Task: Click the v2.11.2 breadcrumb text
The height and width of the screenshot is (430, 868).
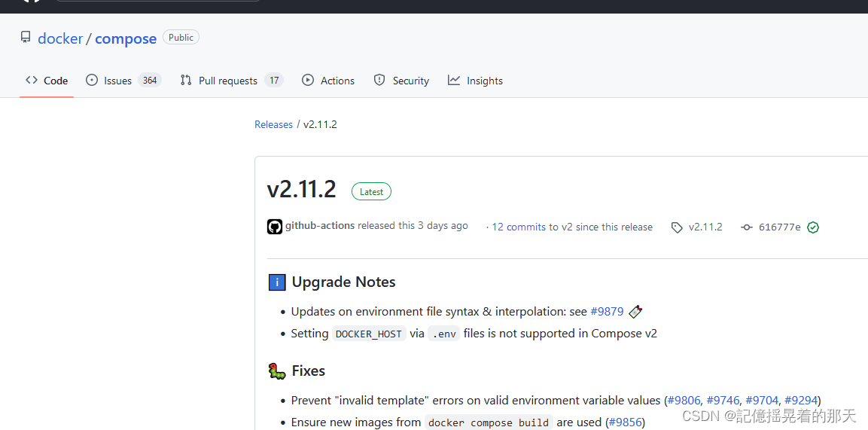Action: pyautogui.click(x=320, y=124)
